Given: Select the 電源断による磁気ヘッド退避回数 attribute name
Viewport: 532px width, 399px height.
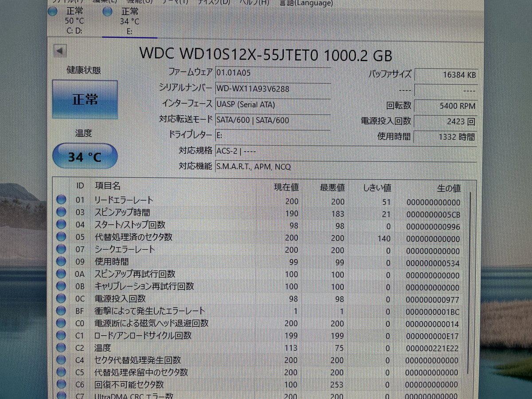Looking at the screenshot, I should click(152, 323).
